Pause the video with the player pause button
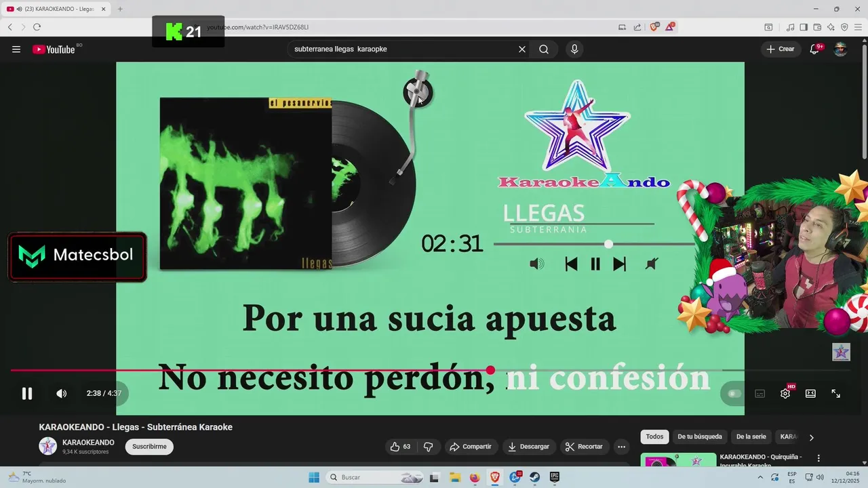The width and height of the screenshot is (868, 488). click(x=27, y=393)
